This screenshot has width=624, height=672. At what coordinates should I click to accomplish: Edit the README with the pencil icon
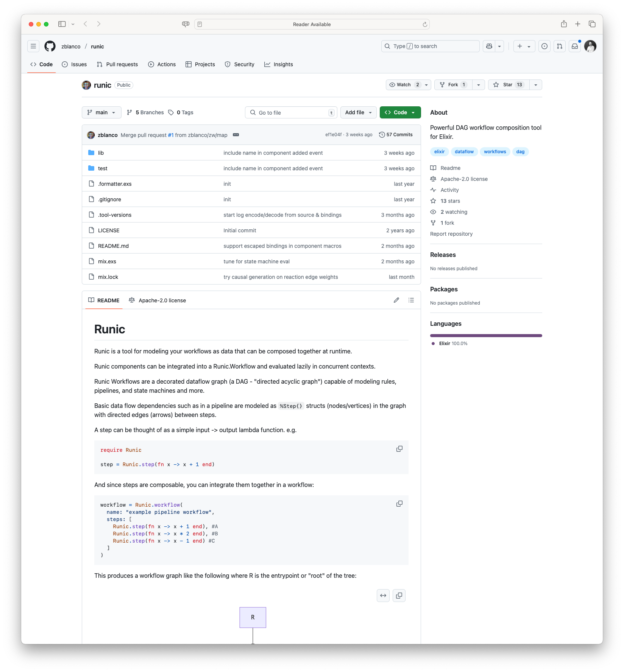tap(396, 300)
